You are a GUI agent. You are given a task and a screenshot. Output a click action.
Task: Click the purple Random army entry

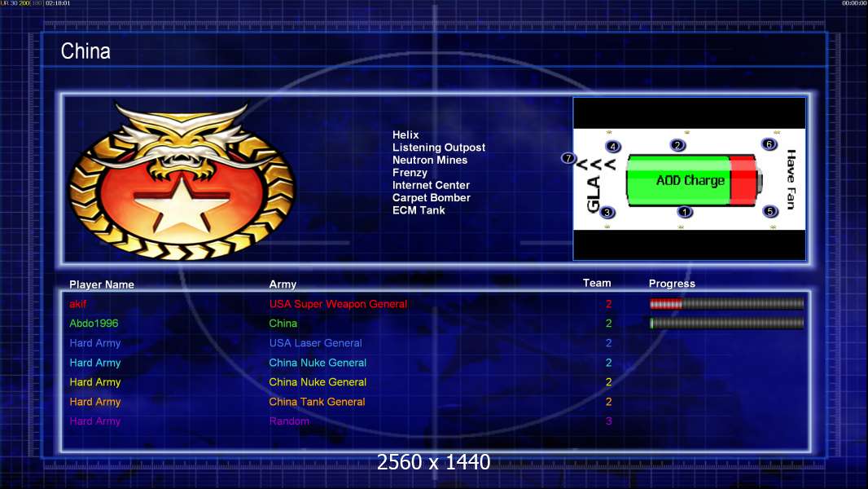tap(289, 421)
